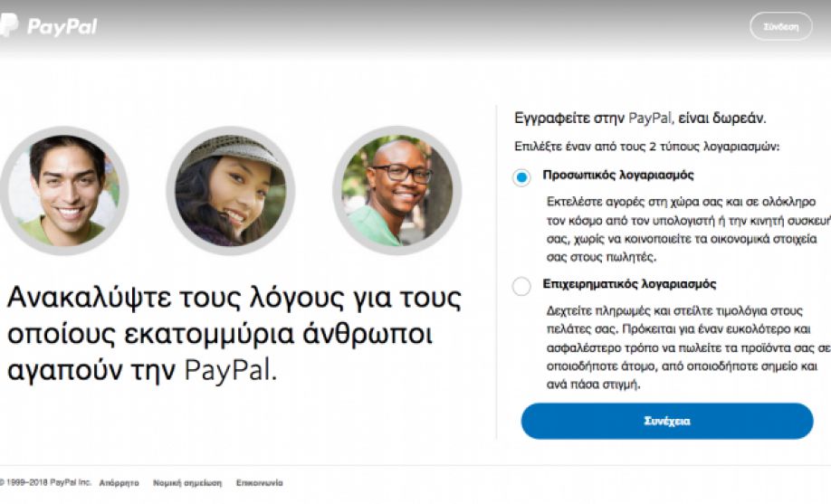Open the Νομική σημείωση footer link
This screenshot has width=831, height=504.
[187, 483]
